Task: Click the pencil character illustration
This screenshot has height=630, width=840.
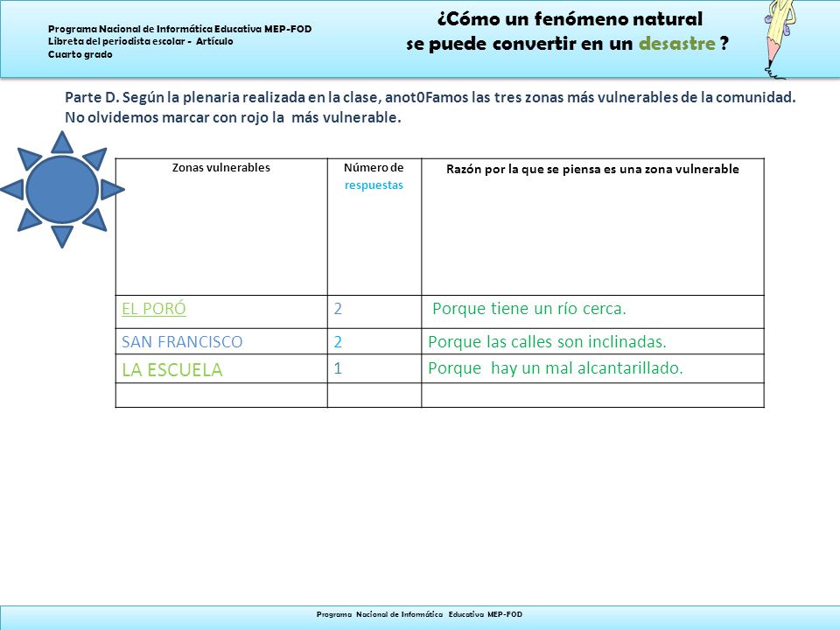Action: 780,38
